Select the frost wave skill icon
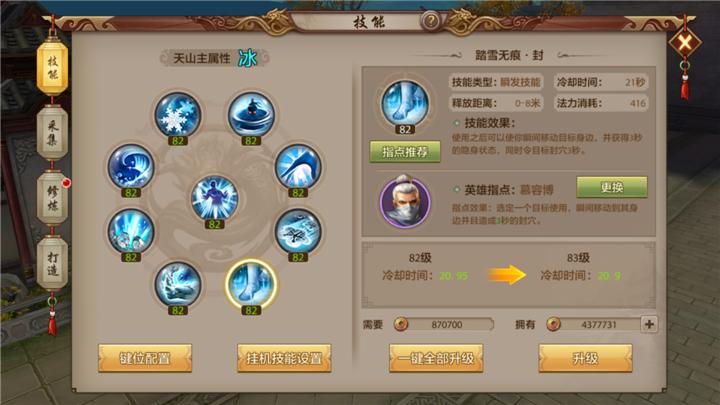Image resolution: width=720 pixels, height=405 pixels. (x=131, y=167)
